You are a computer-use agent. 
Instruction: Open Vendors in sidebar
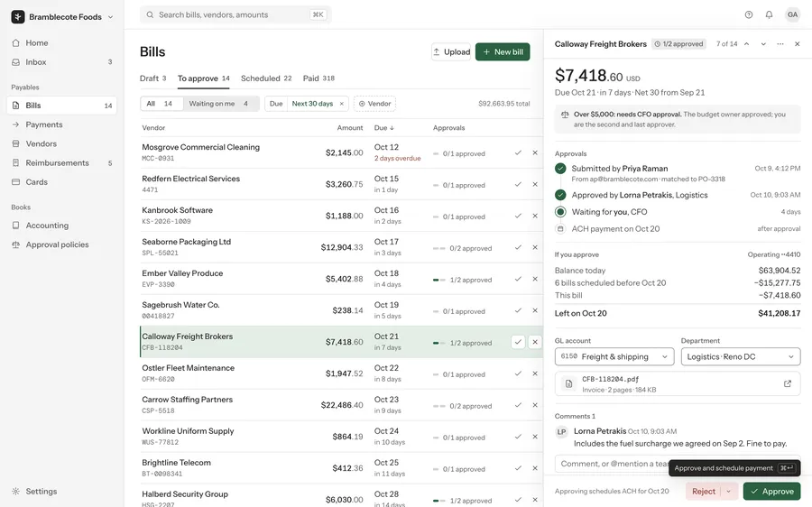[x=61, y=144]
